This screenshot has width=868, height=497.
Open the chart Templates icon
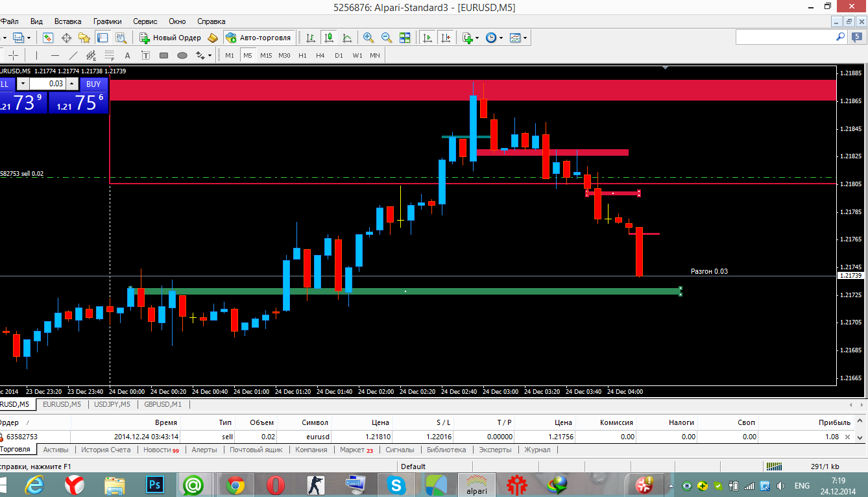click(515, 38)
